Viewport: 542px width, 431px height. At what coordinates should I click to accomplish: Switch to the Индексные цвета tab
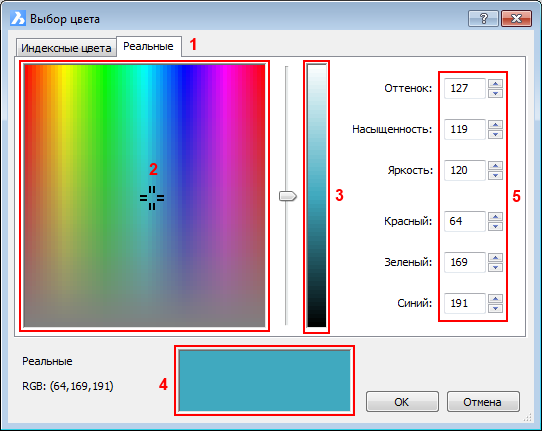pyautogui.click(x=66, y=48)
